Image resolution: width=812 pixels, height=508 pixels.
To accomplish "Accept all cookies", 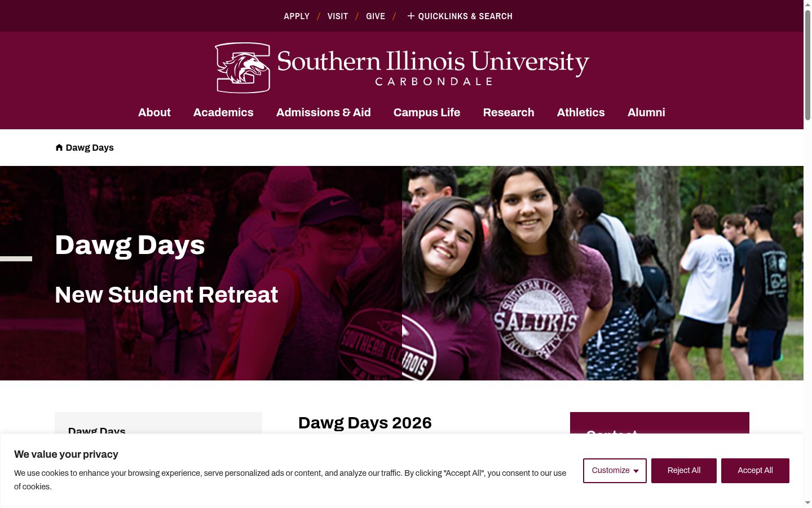I will point(755,471).
